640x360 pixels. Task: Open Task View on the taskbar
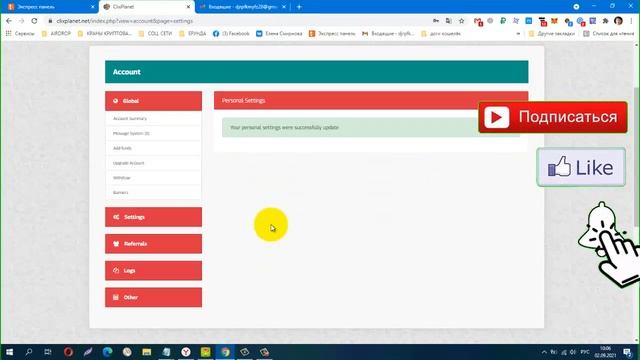(48, 352)
